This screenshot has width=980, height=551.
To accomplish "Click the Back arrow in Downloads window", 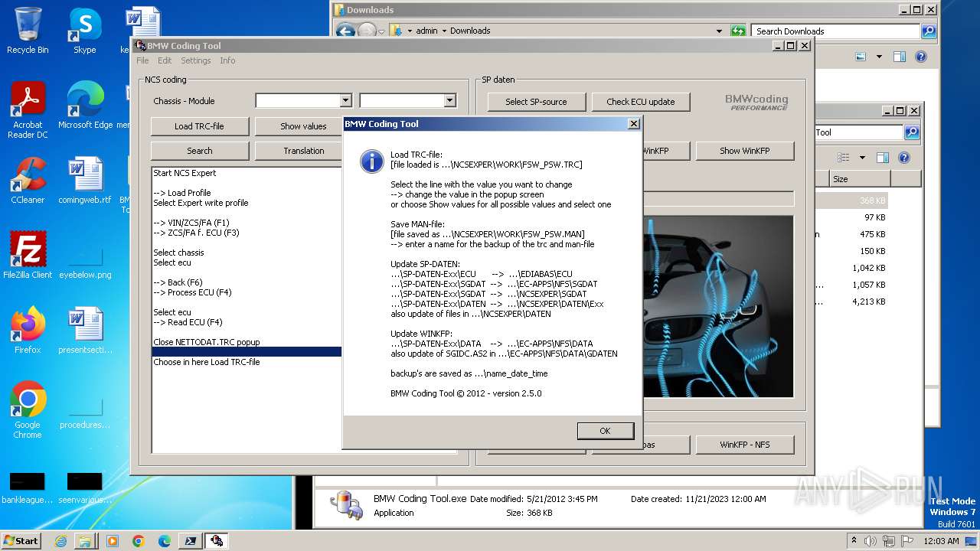I will pos(345,31).
